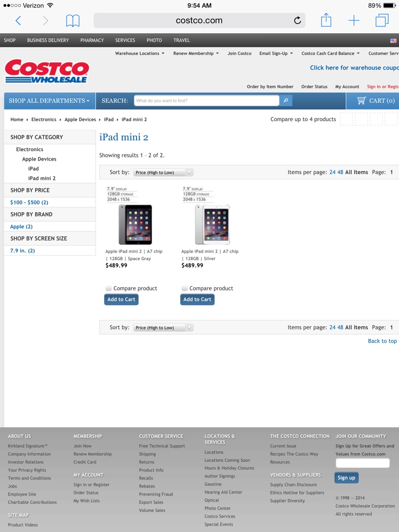Select the Travel menu item

(181, 40)
